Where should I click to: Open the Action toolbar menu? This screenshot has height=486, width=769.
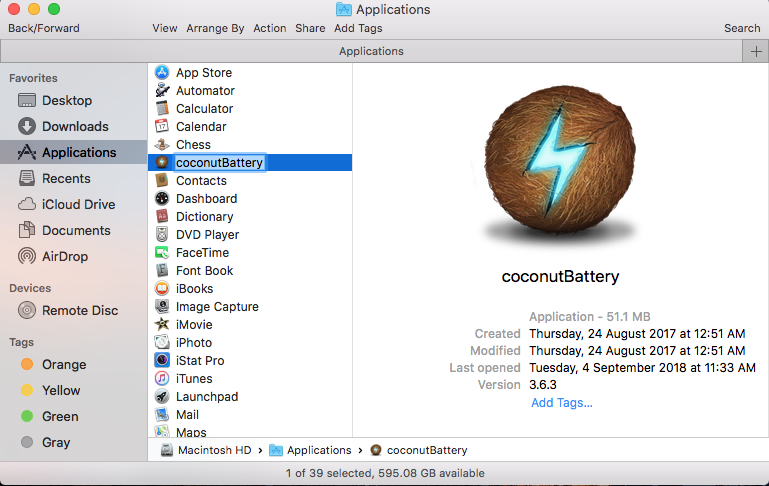[x=269, y=28]
